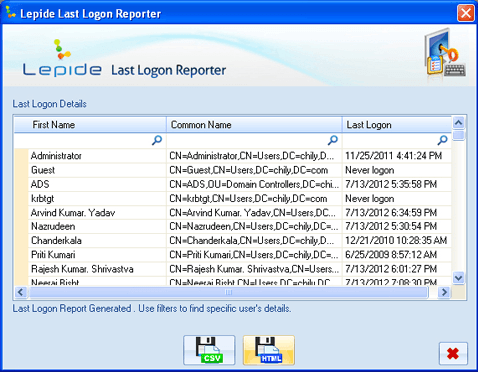Click scroll up arrow of table
Screen dimensions: 478x372
(459, 123)
